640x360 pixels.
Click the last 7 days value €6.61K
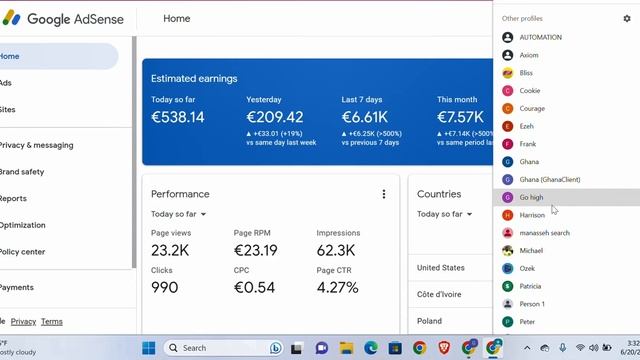364,118
